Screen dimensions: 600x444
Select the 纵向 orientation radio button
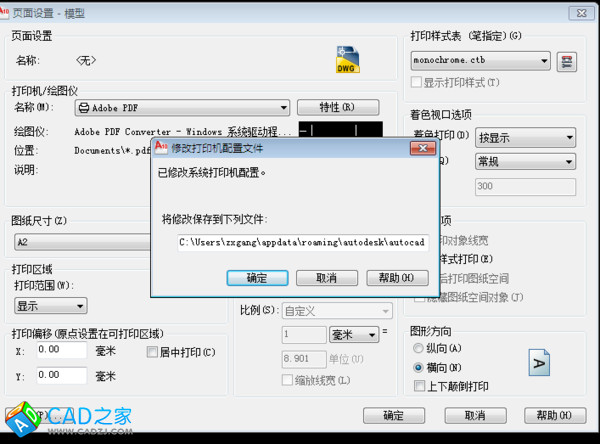coord(419,348)
